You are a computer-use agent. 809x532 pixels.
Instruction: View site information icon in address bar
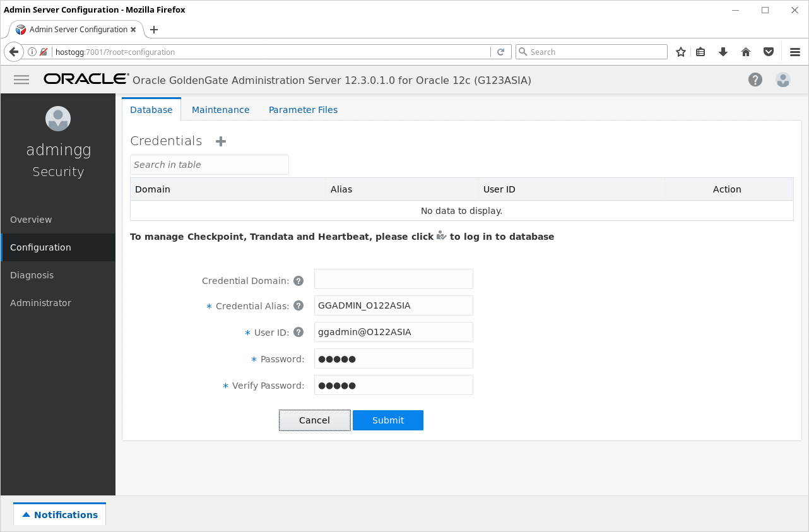(x=32, y=52)
